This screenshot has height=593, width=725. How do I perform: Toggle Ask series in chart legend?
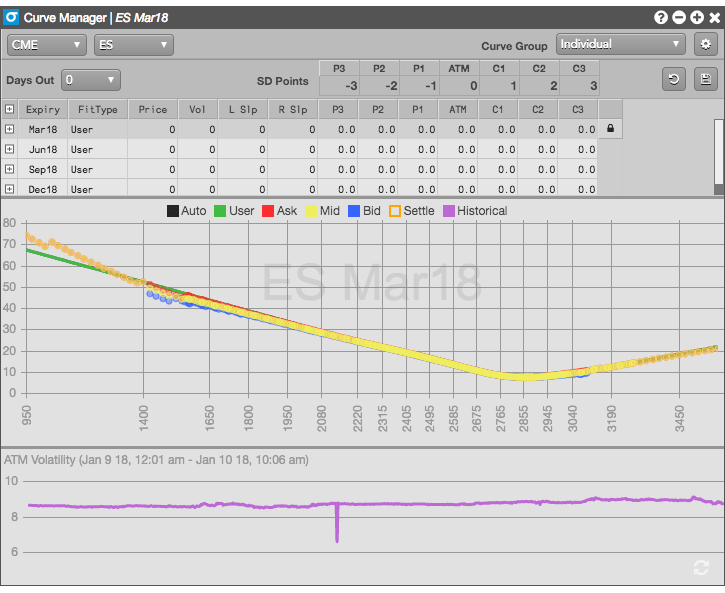[x=279, y=211]
